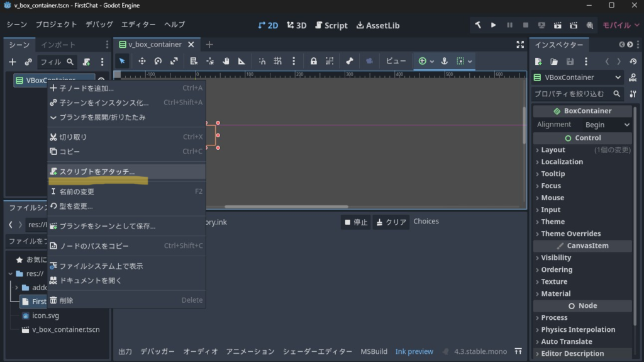The width and height of the screenshot is (644, 362).
Task: Open the エディター menu
Action: click(x=138, y=25)
